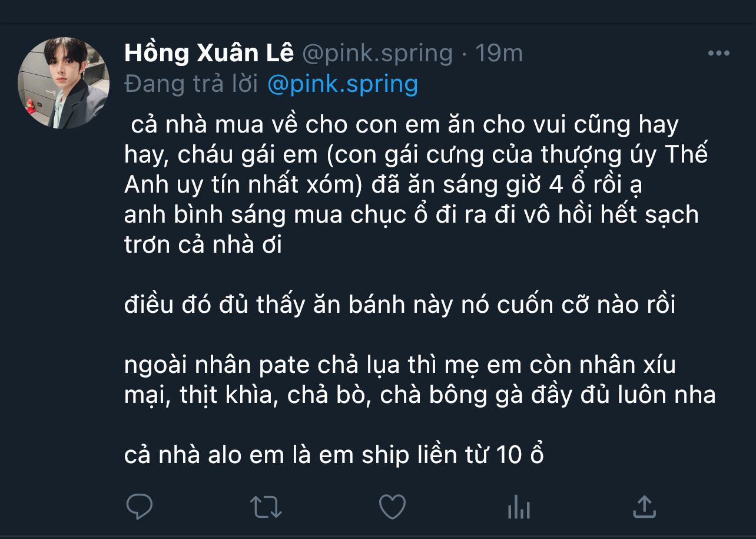Click the last line "cả nhà alo em"
Image resolution: width=756 pixels, height=539 pixels.
[x=334, y=455]
